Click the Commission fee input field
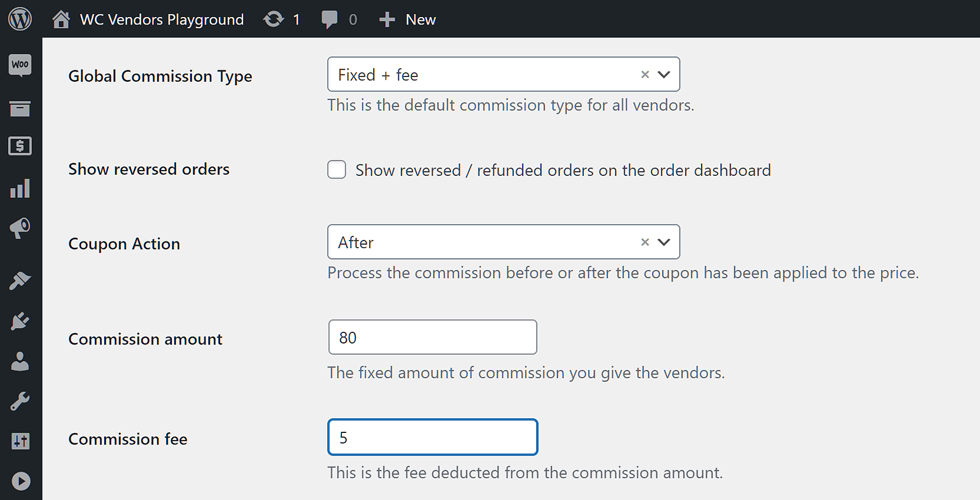The width and height of the screenshot is (980, 500). [x=432, y=437]
